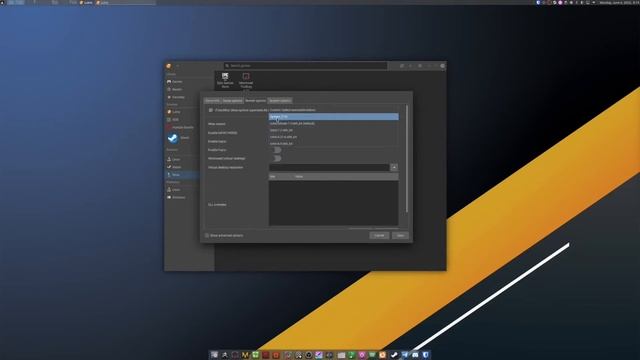
Task: Click the Steam source icon in the sidebar
Action: point(173,138)
